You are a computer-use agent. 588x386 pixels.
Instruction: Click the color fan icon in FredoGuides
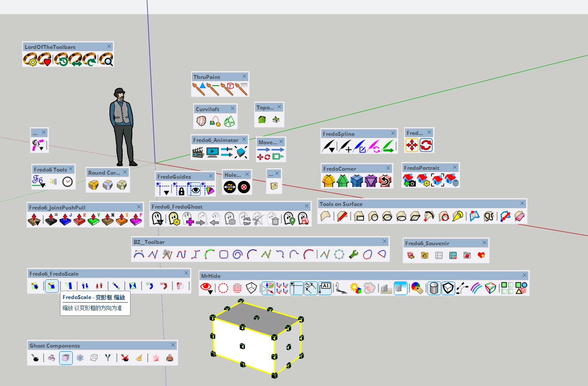(x=209, y=190)
